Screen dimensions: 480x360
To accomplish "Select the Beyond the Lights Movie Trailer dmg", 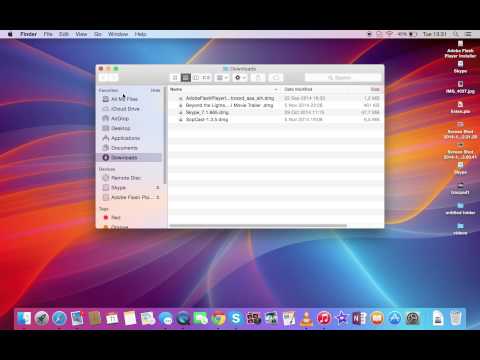I will (x=275, y=105).
